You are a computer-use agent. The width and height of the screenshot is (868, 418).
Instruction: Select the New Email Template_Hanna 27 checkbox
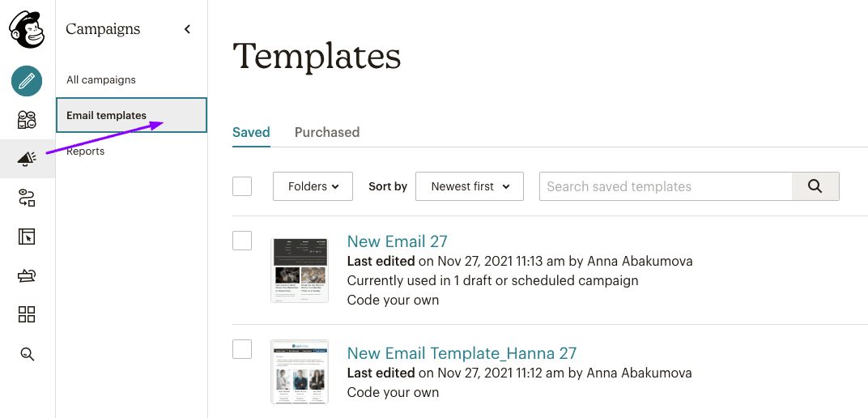click(x=242, y=349)
